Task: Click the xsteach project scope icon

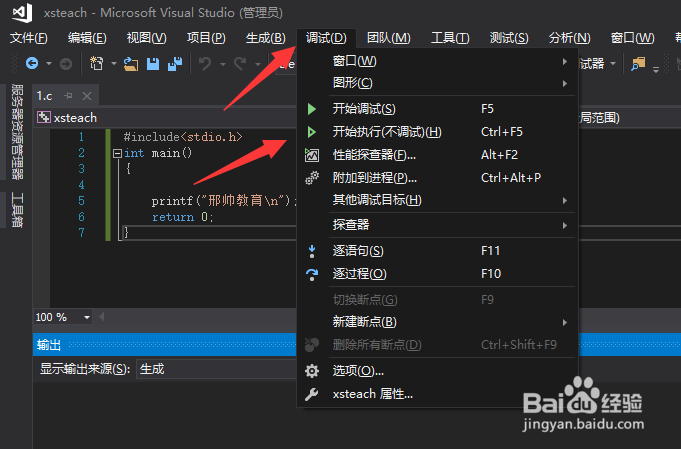Action: (x=43, y=117)
